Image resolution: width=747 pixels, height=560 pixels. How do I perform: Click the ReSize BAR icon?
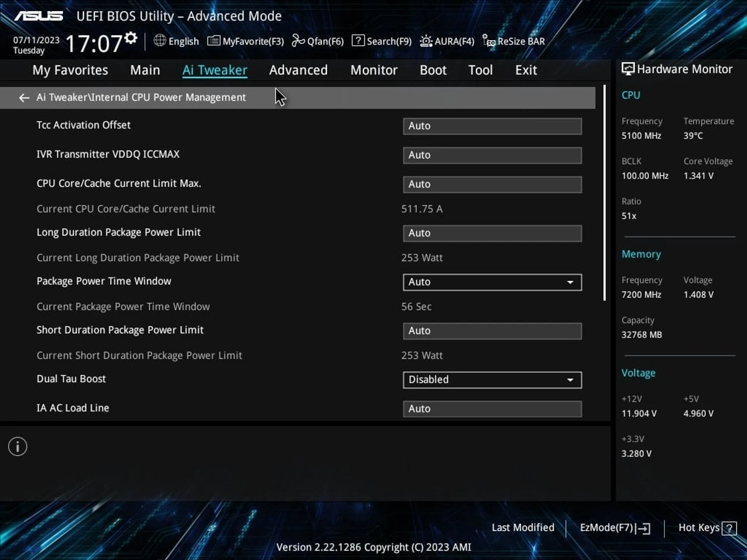489,40
